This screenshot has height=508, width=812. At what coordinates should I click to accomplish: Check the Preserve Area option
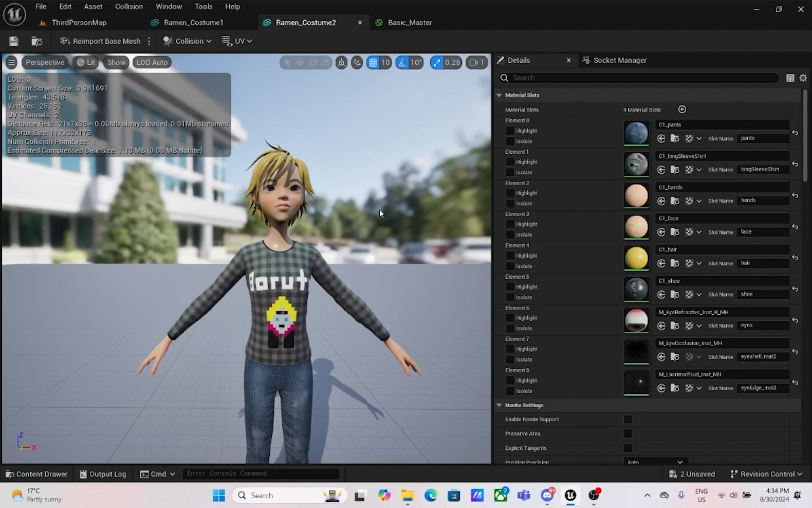(x=628, y=434)
